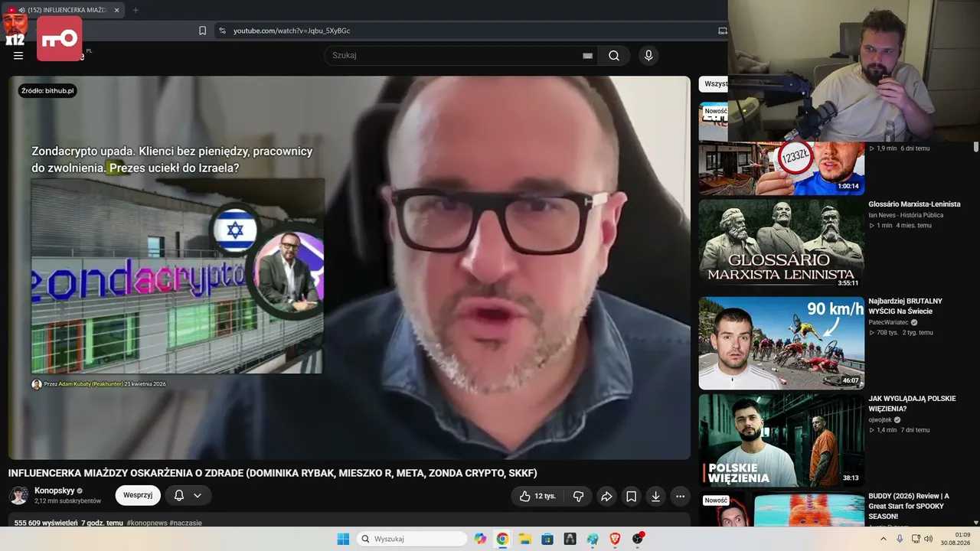Click the youtube.com address bar URL
This screenshot has width=980, height=551.
coord(292,31)
